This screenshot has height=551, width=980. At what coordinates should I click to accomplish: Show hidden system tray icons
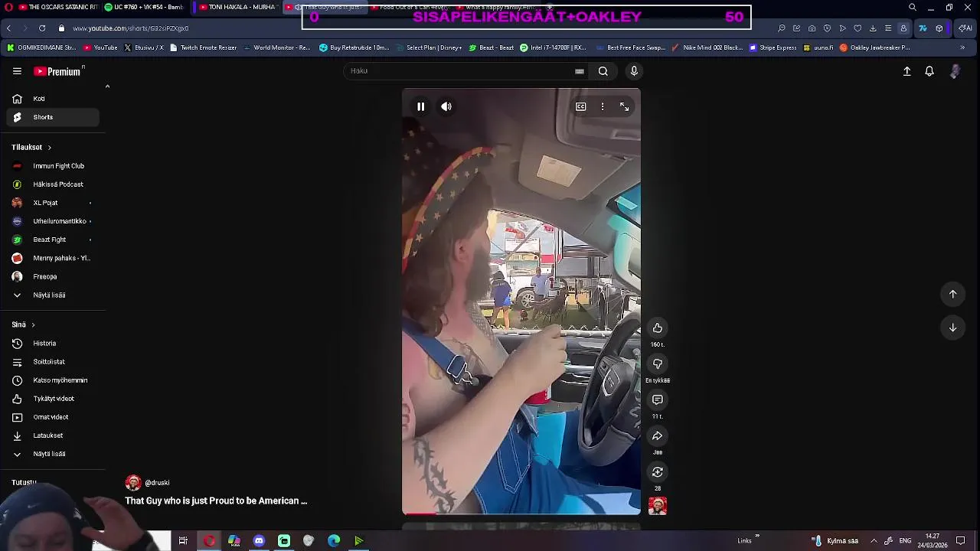point(874,541)
